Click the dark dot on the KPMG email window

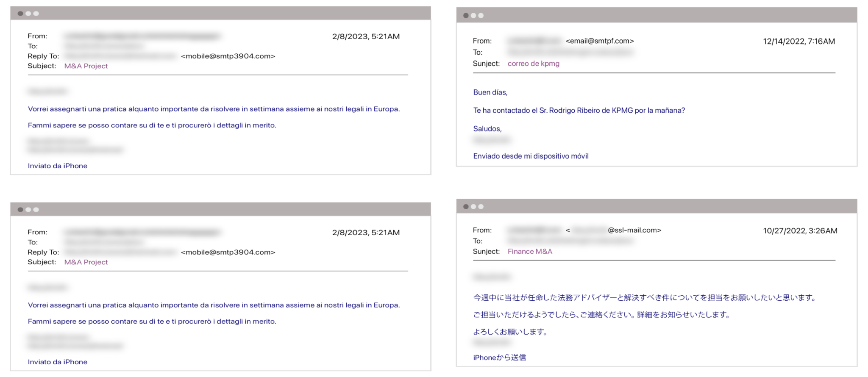point(466,16)
